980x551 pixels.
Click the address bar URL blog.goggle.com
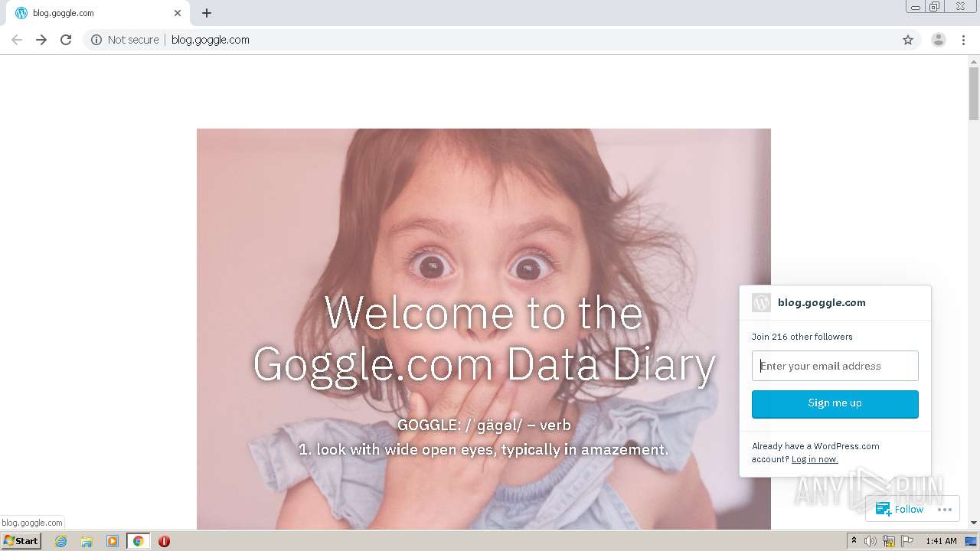coord(211,40)
